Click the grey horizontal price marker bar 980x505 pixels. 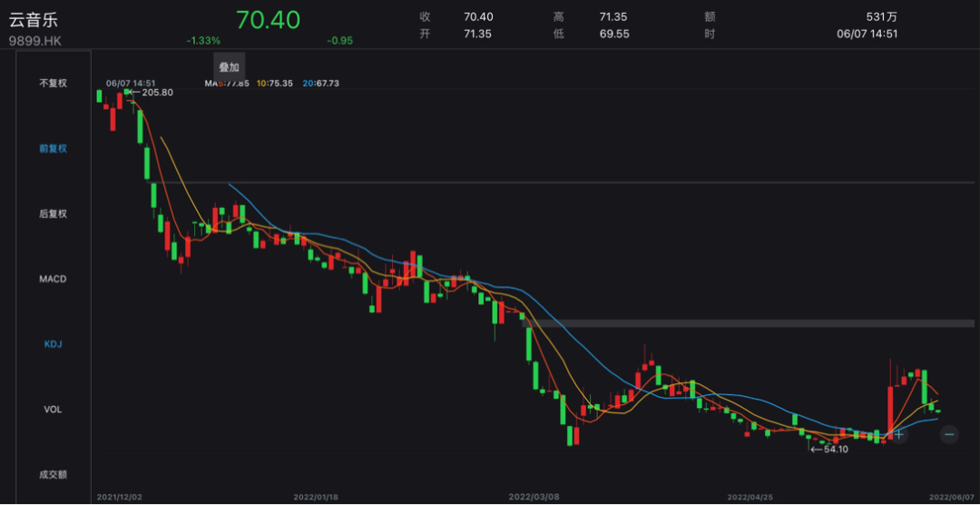[748, 323]
